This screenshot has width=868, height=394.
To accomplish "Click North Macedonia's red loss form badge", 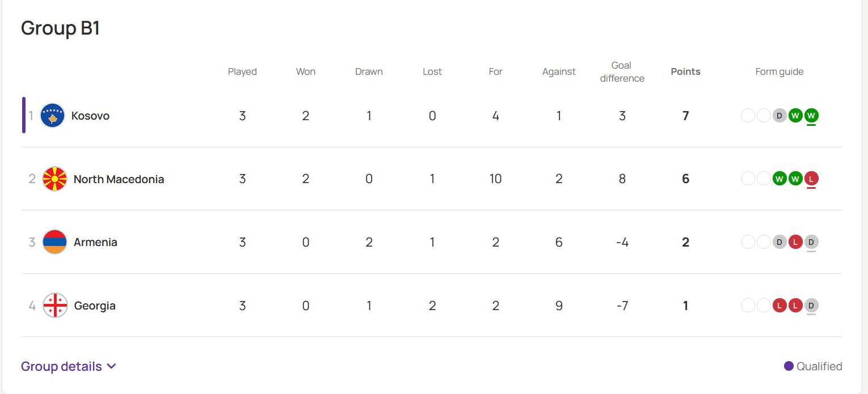I will point(811,179).
